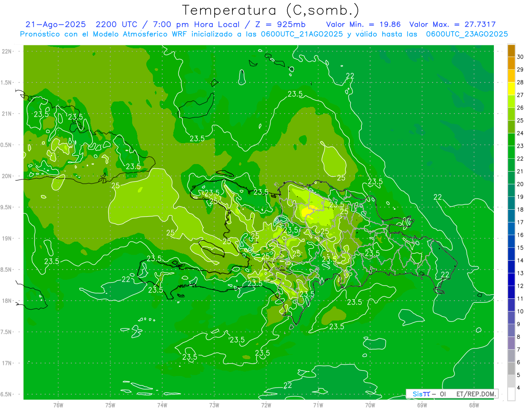Click the longitude axis label "68W"
Screen dimensions: 532x411
[x=474, y=405]
